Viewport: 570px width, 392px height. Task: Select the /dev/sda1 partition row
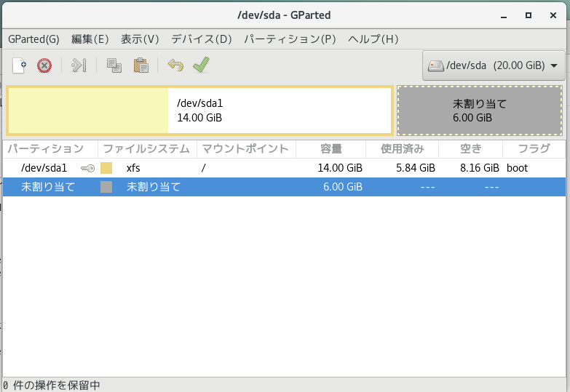[x=285, y=168]
